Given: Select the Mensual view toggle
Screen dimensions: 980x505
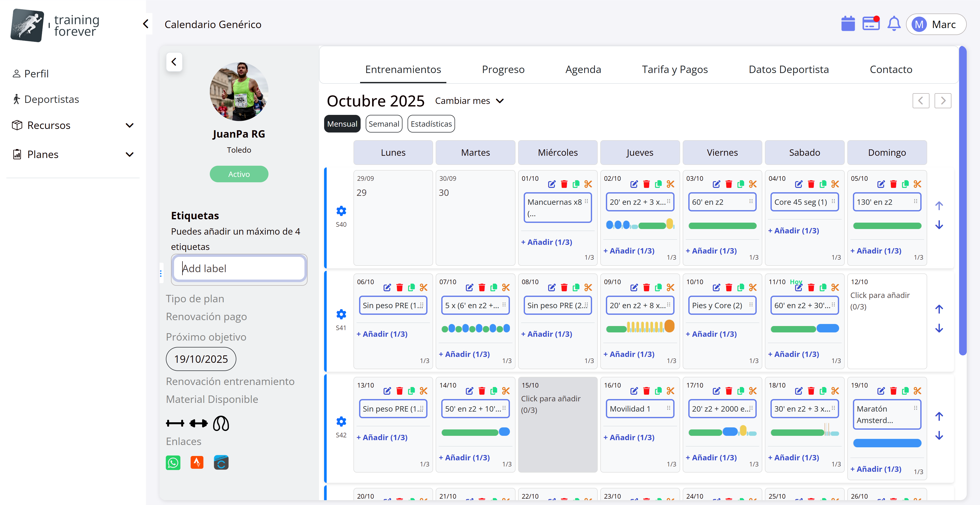Looking at the screenshot, I should tap(342, 124).
